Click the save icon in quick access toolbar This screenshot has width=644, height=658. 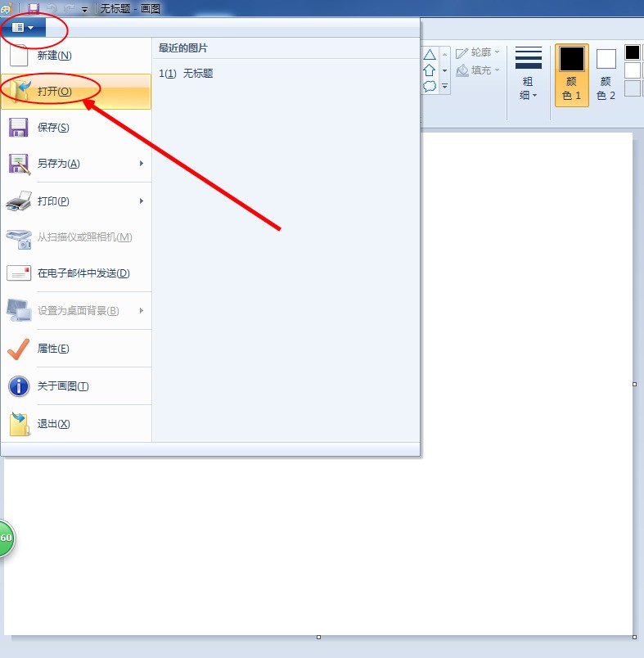34,8
